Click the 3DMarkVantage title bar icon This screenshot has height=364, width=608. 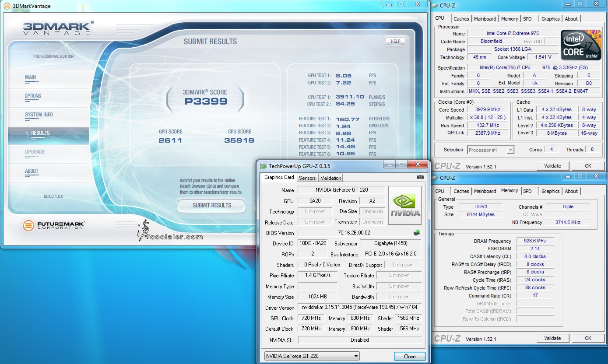point(7,6)
